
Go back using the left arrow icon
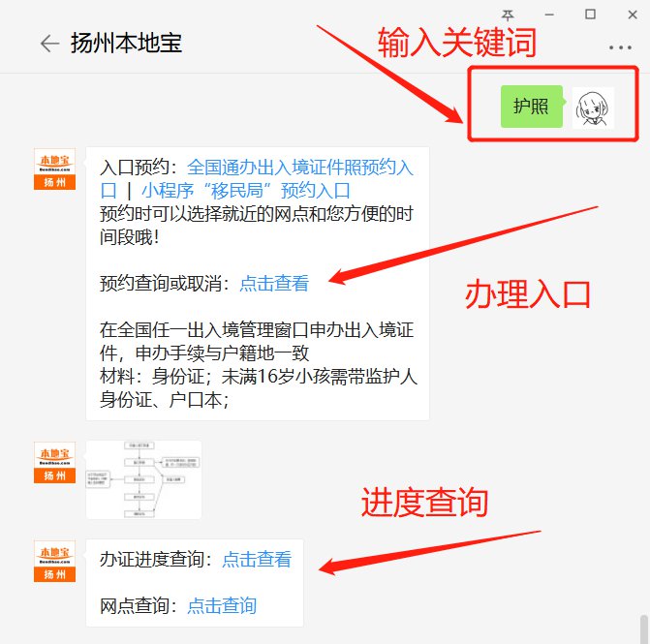click(x=49, y=44)
